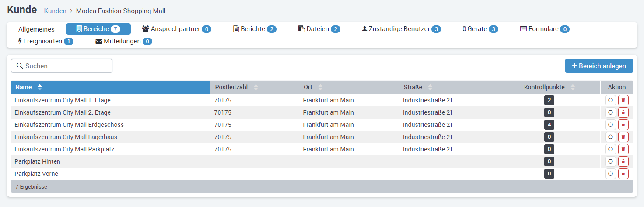
Task: Click circle action icon for Parkplatz Hinten
Action: [x=610, y=161]
